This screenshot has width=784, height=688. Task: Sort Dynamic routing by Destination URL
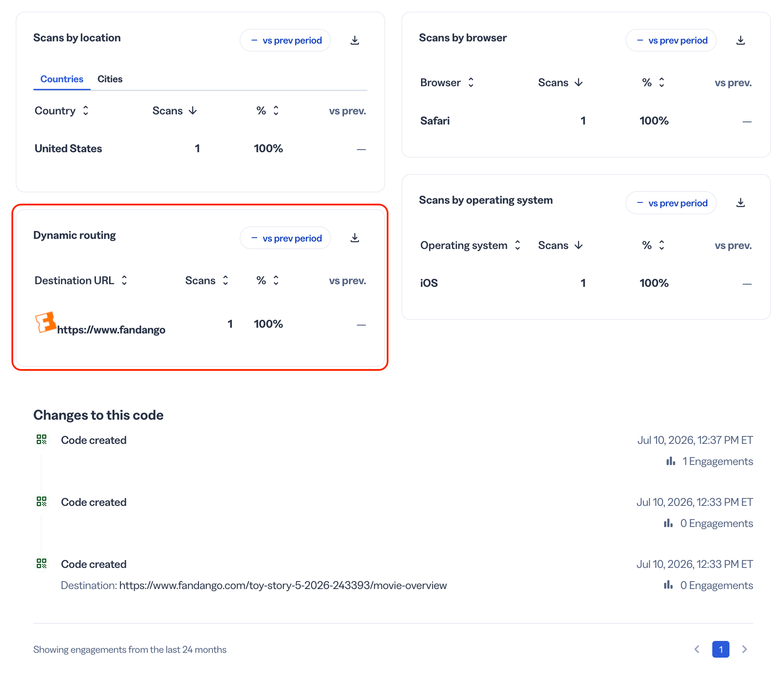tap(81, 280)
